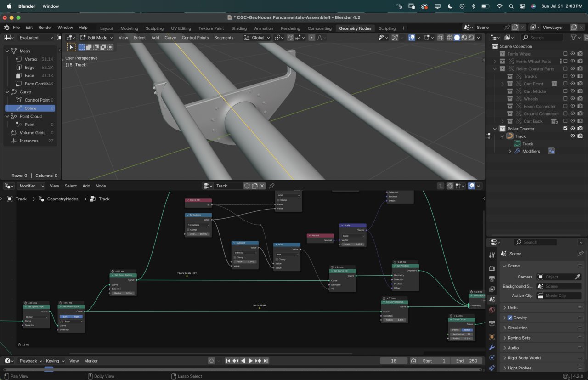The image size is (588, 380).
Task: Open the World properties tab
Action: tap(492, 310)
